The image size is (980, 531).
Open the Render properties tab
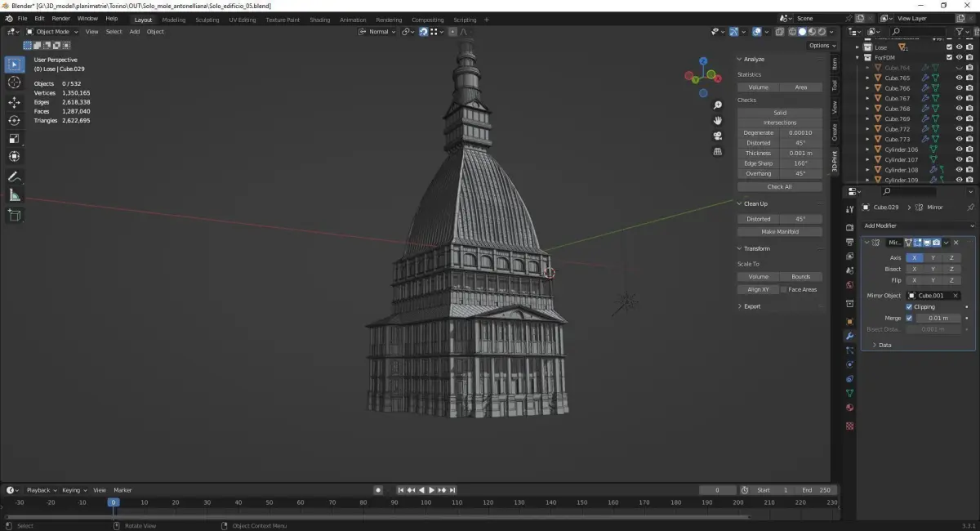pyautogui.click(x=849, y=227)
